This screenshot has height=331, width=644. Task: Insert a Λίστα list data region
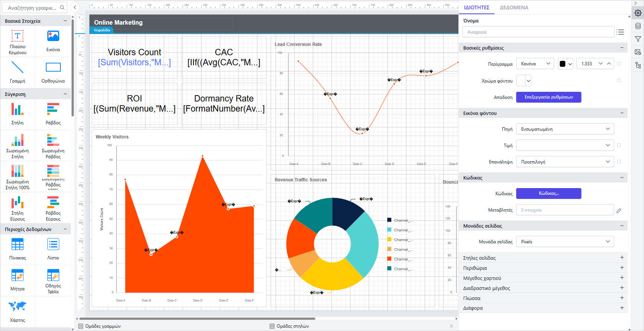(x=53, y=249)
